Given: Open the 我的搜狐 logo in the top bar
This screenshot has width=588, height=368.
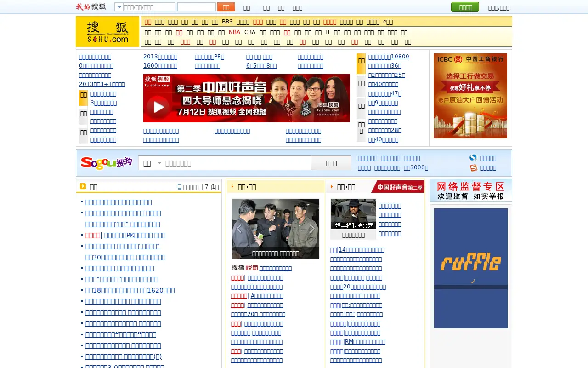Looking at the screenshot, I should click(x=91, y=6).
